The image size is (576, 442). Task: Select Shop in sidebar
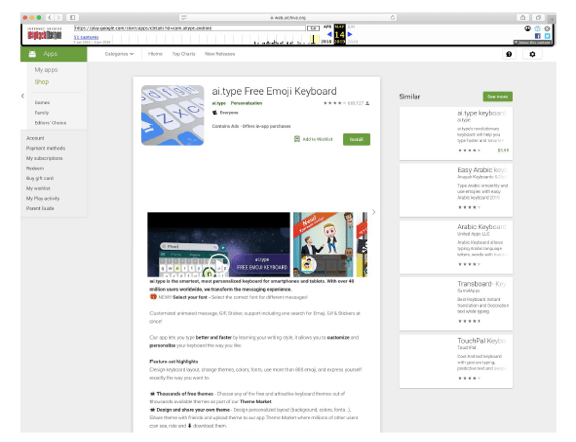(x=42, y=82)
